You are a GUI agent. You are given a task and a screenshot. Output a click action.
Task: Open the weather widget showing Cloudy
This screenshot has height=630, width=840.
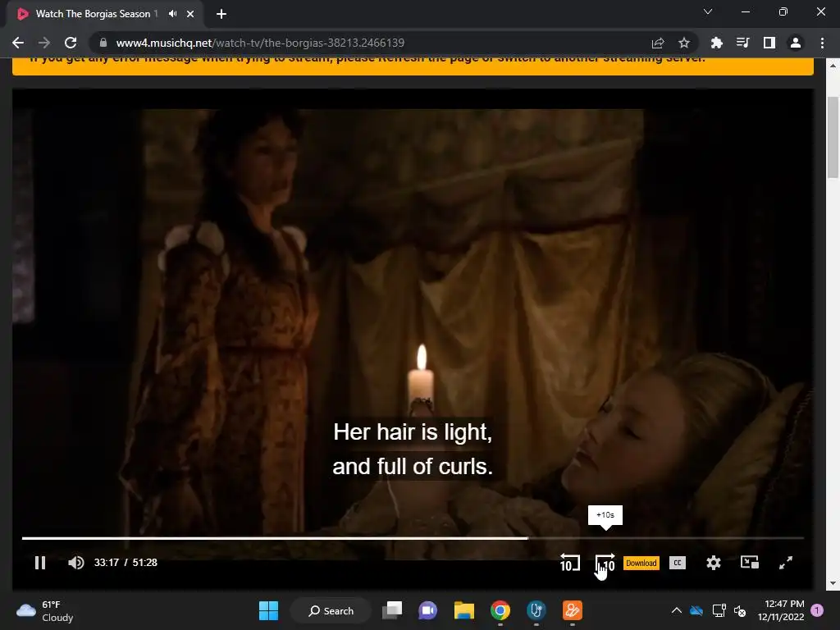pyautogui.click(x=45, y=610)
